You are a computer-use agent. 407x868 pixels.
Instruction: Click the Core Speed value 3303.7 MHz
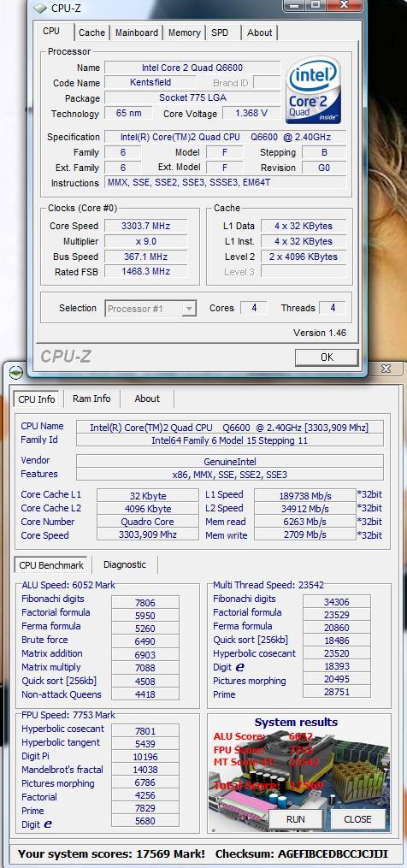[145, 226]
